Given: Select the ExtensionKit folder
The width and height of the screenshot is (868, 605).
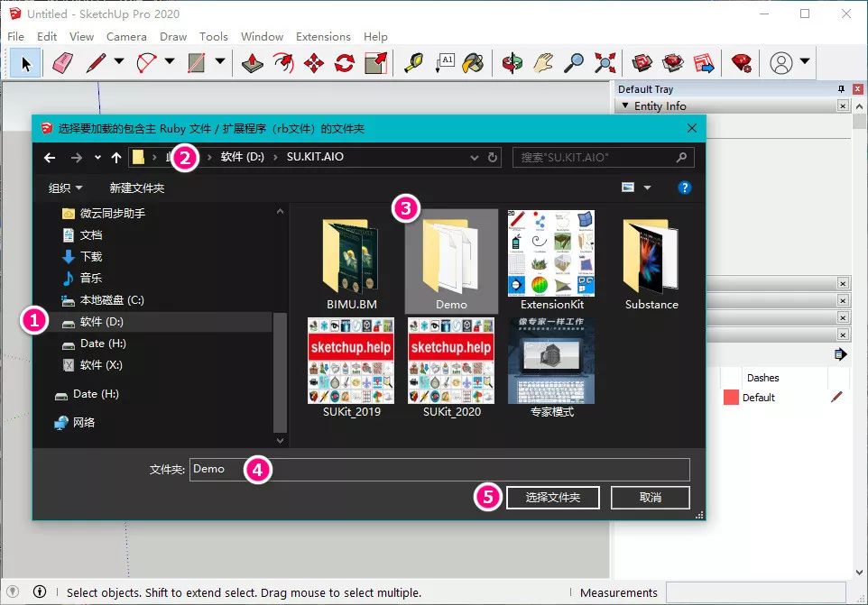Looking at the screenshot, I should (x=552, y=261).
